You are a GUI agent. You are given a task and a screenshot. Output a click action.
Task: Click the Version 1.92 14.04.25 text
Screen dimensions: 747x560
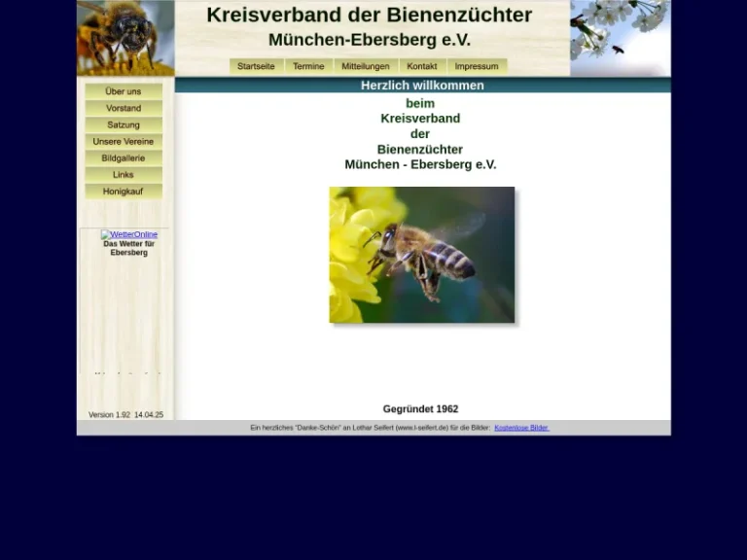pos(125,415)
